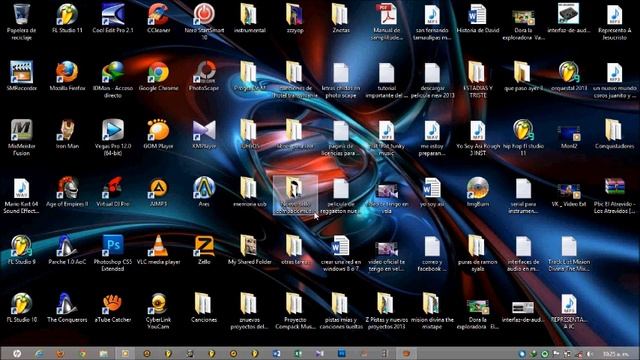This screenshot has height=360, width=640.
Task: Open Virtual DJ Pro shortcut
Action: (113, 192)
